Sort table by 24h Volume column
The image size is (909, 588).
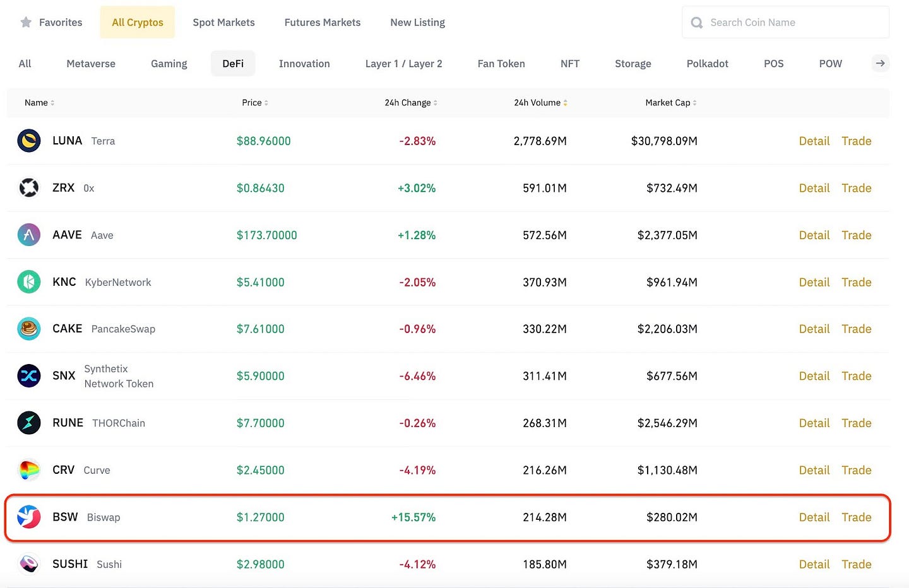[x=540, y=103]
